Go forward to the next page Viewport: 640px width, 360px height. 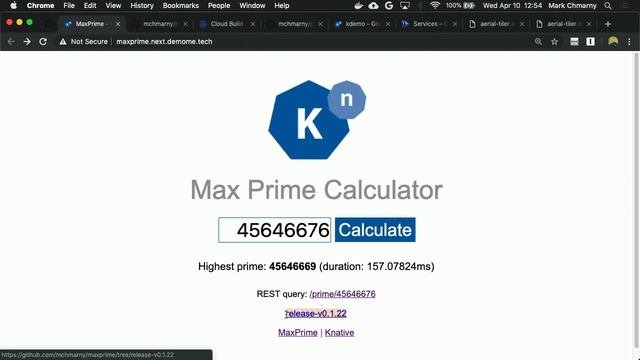tap(27, 42)
